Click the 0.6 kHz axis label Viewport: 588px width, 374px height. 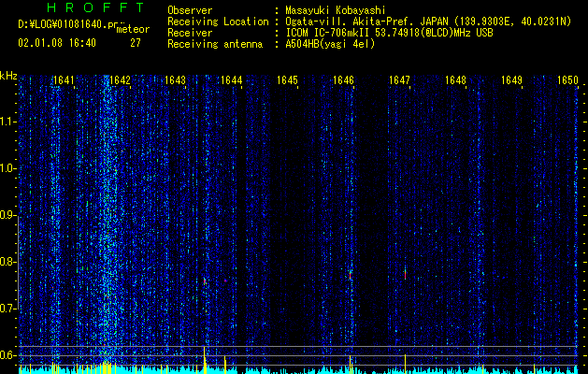[8, 355]
